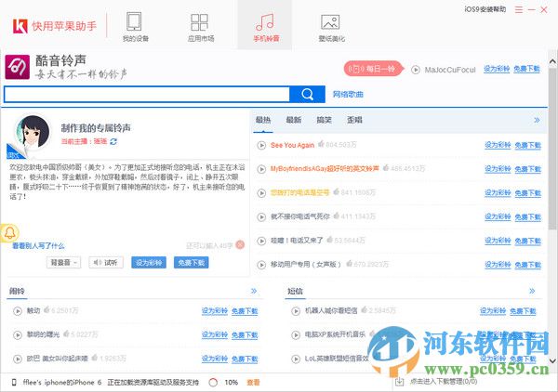Play 您拨打的电话是空号 ringtone
This screenshot has height=392, width=558.
[x=261, y=193]
